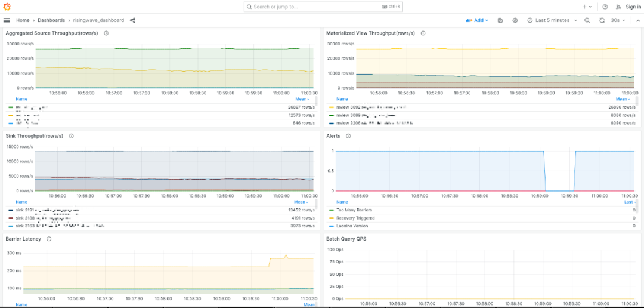Toggle the Lagging Version legend series
644x308 pixels.
point(352,226)
